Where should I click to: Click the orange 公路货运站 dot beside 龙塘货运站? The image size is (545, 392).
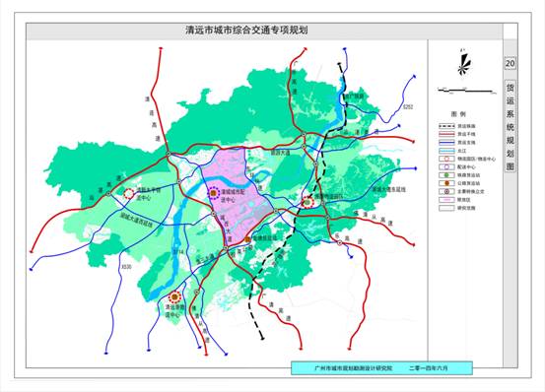pyautogui.click(x=247, y=239)
